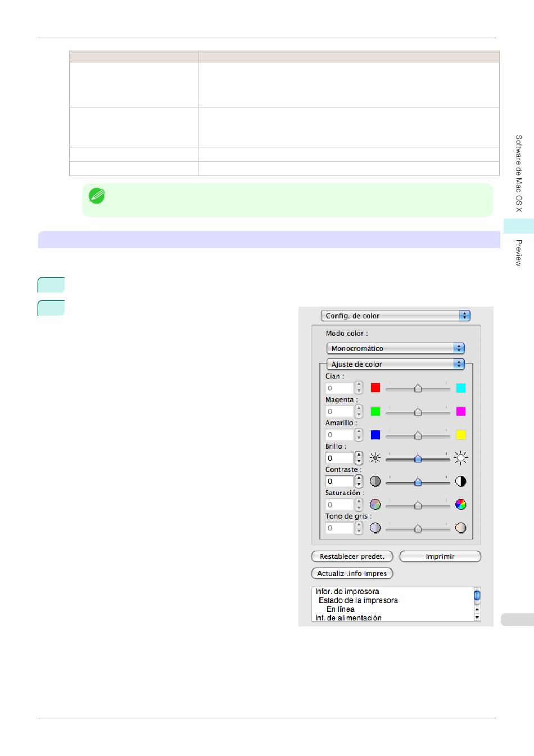
Task: Click the magenta swatch at Magenta slider end
Action: 461,411
